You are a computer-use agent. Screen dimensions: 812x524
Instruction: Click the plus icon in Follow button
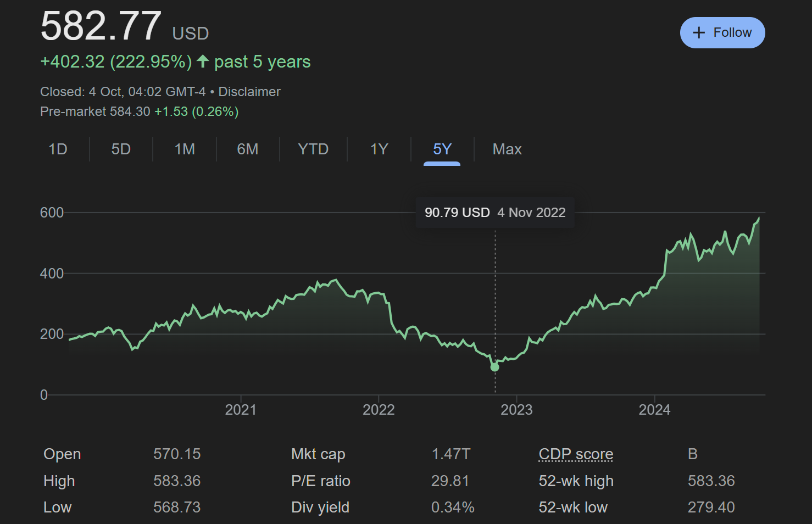(x=698, y=33)
